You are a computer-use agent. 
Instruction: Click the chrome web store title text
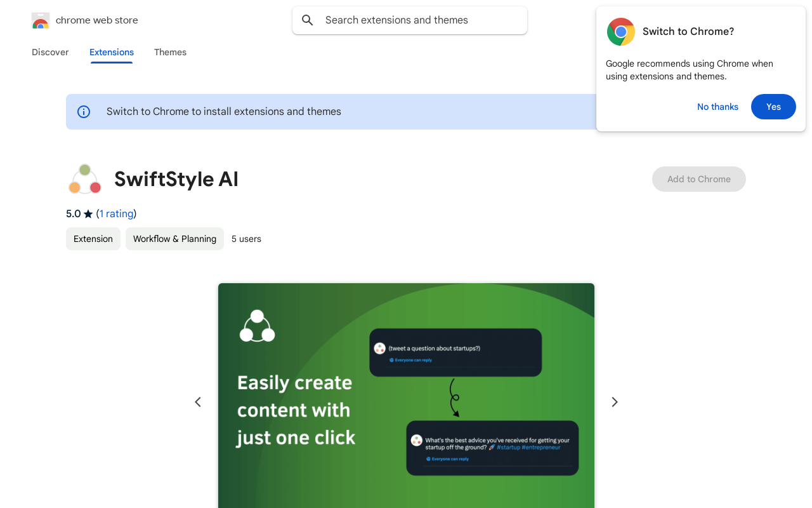point(96,20)
